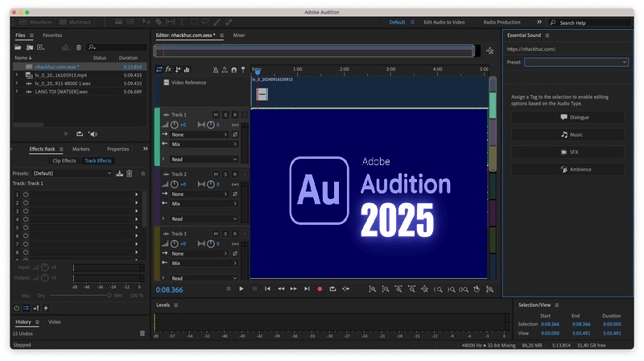Click the red Record button
Screen dimensions: 644x361
[320, 289]
